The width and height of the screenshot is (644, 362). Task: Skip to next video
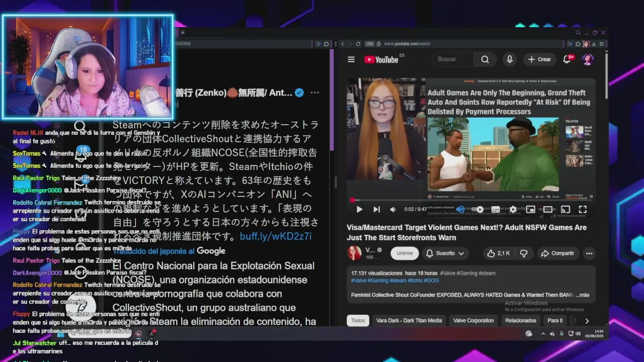376,209
